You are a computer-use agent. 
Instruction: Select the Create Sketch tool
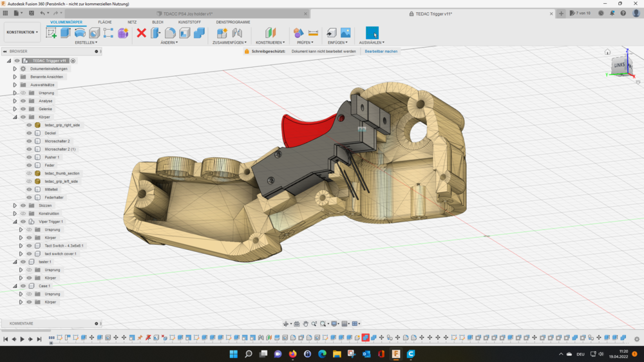(52, 33)
